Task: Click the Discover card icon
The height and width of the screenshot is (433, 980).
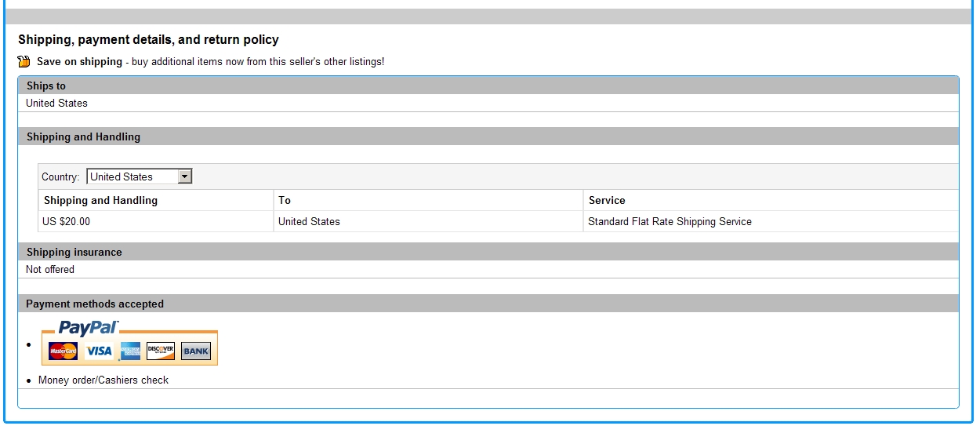Action: pos(161,351)
